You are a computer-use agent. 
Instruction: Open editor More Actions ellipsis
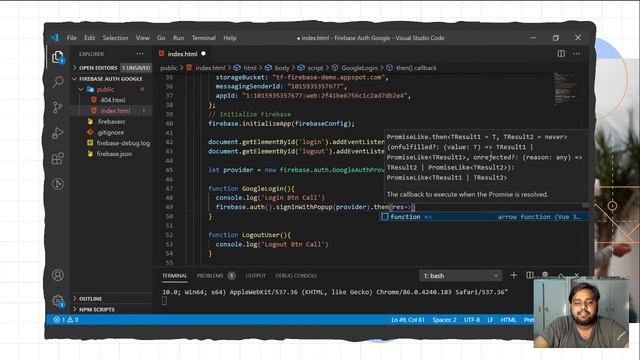point(576,53)
